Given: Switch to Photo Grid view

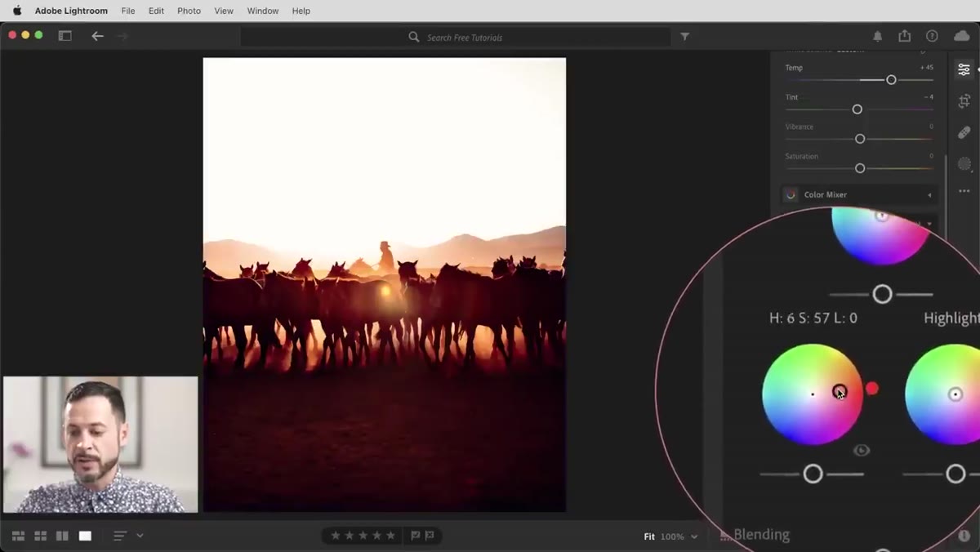Looking at the screenshot, I should pos(18,536).
